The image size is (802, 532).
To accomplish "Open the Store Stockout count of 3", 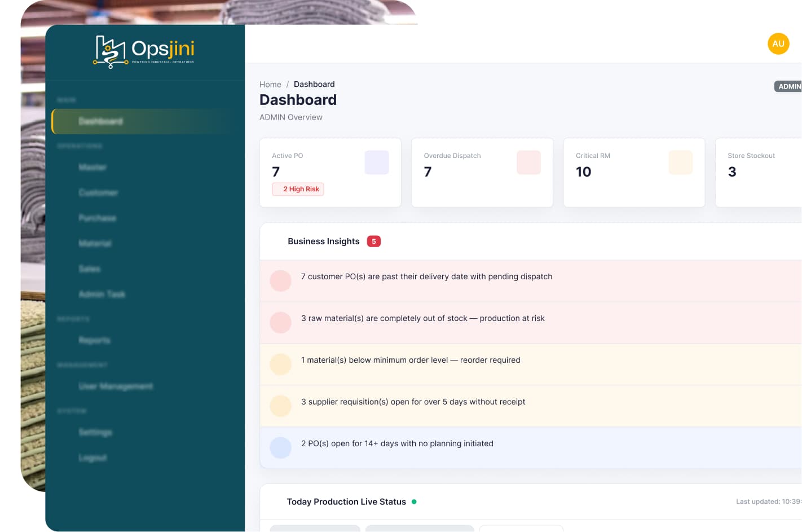I will [x=732, y=172].
